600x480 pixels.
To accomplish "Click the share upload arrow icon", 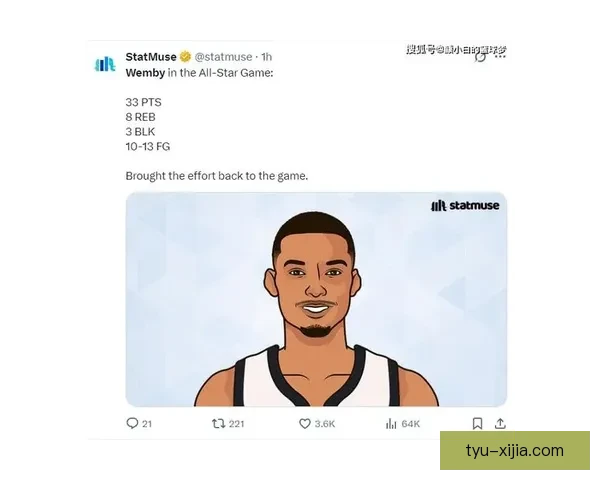I will click(500, 423).
